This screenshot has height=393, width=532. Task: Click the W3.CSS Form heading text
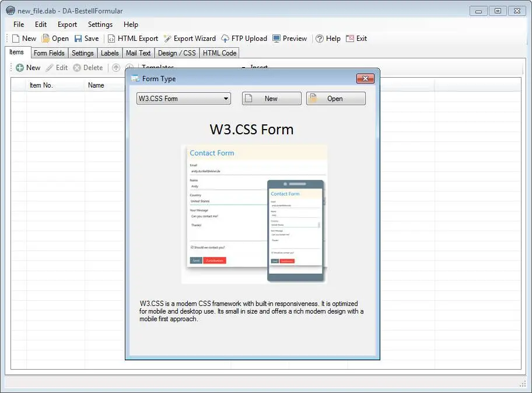tap(251, 130)
